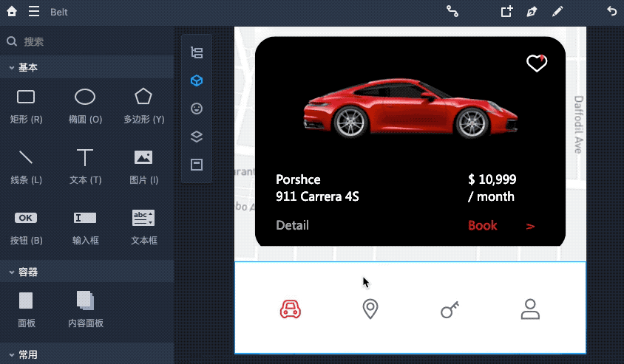
Task: Select the connector link tool in toolbar
Action: tap(452, 12)
